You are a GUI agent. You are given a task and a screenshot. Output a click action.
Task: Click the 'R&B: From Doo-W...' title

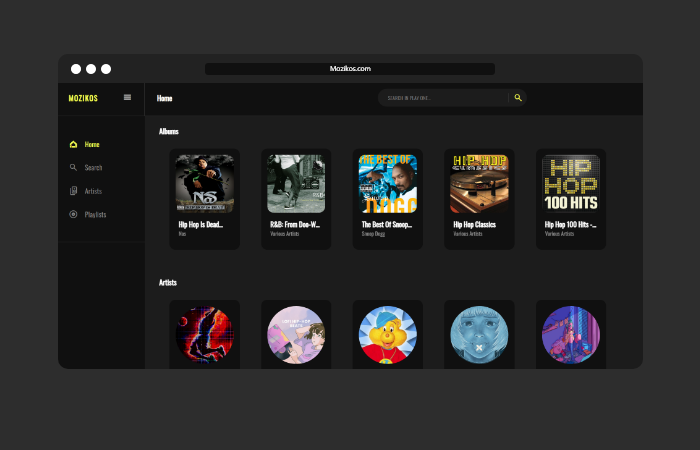tap(295, 225)
